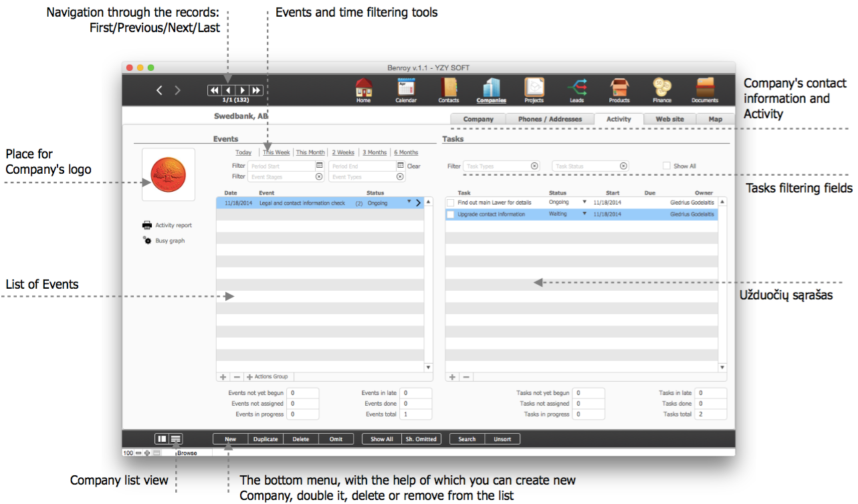Open the Products module icon
Screen dimensions: 858x504
[x=619, y=88]
